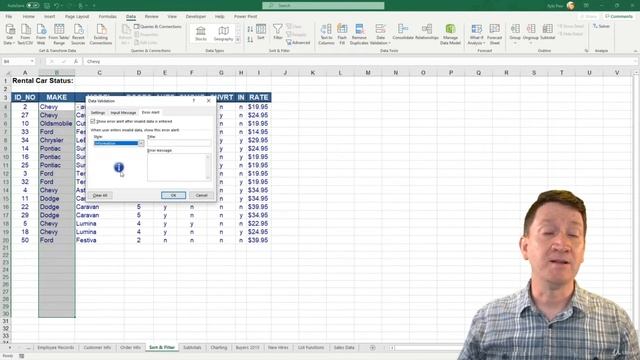
Task: Open the Charting sheet tab
Action: (x=218, y=348)
